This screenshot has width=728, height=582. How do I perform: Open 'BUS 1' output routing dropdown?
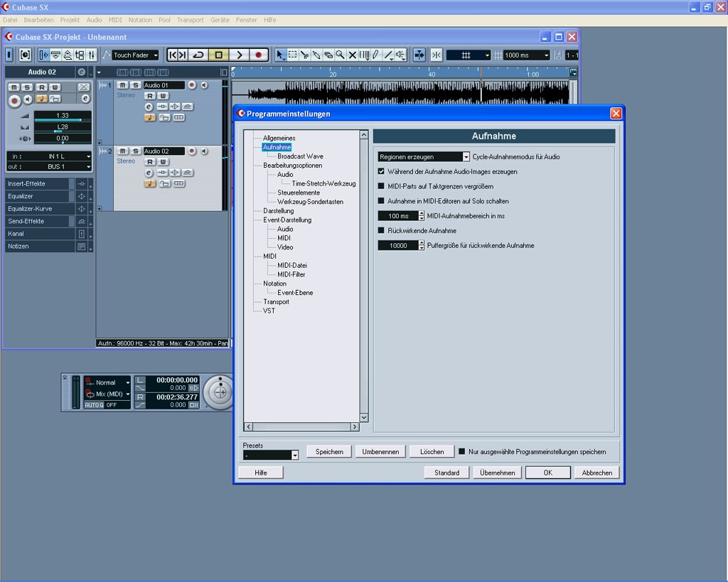coord(49,166)
